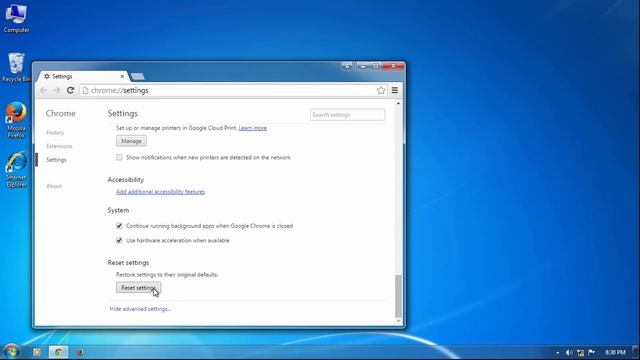
Task: Click the scrollbar down arrow
Action: (x=398, y=321)
